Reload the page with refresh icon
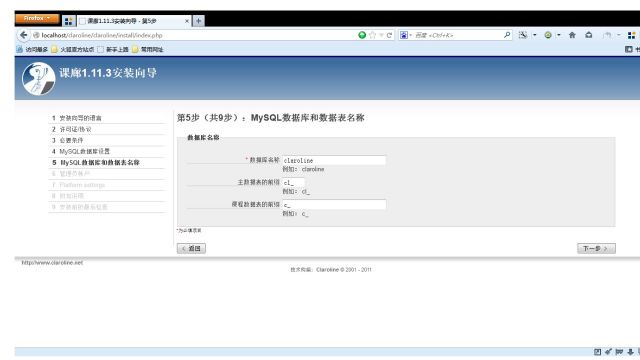This screenshot has height=360, width=640. 389,36
